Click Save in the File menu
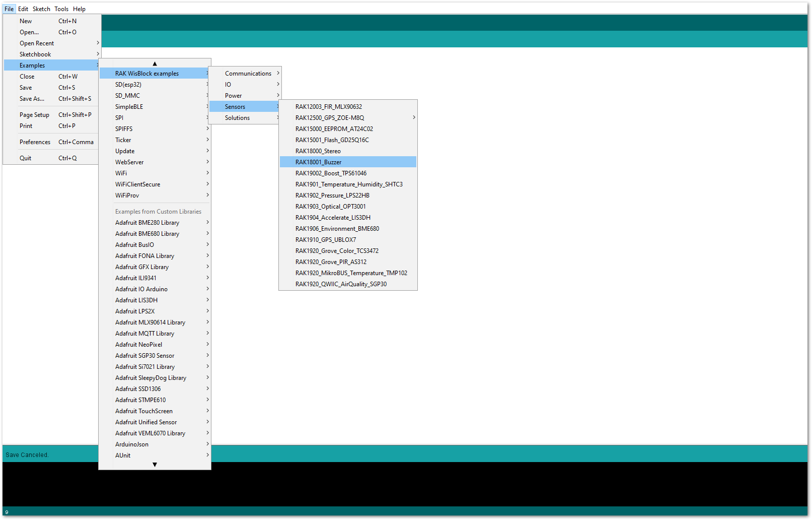Viewport: 812px width, 520px height. coord(51,88)
